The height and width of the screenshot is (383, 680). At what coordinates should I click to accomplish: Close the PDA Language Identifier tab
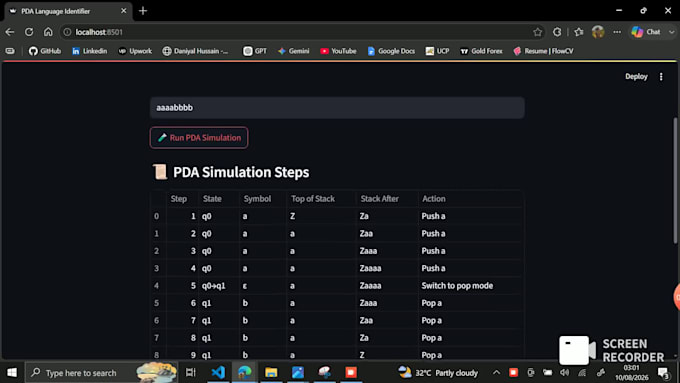(x=124, y=11)
